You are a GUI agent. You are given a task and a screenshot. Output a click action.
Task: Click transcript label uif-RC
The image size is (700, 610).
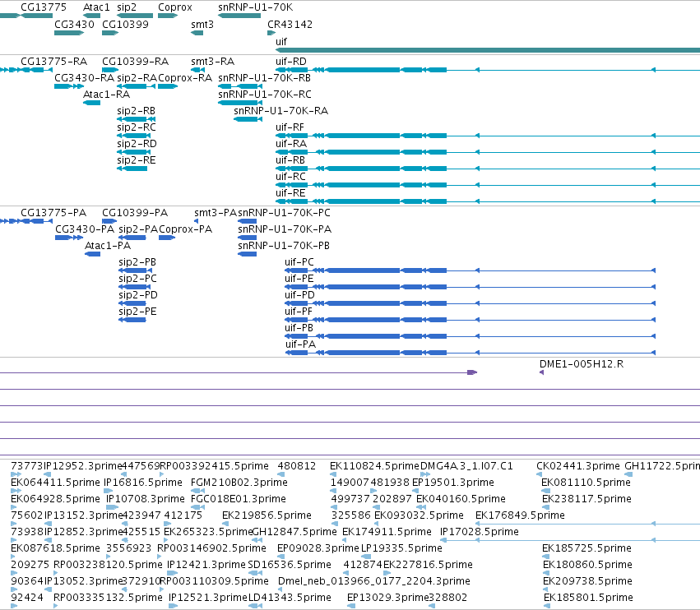click(290, 177)
